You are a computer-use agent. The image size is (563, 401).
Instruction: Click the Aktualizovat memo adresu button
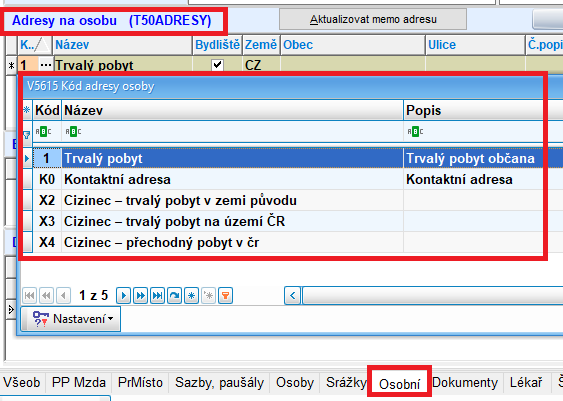click(373, 19)
